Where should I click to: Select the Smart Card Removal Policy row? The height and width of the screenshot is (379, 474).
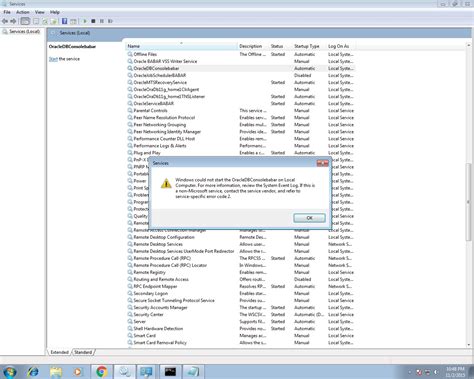pyautogui.click(x=241, y=342)
